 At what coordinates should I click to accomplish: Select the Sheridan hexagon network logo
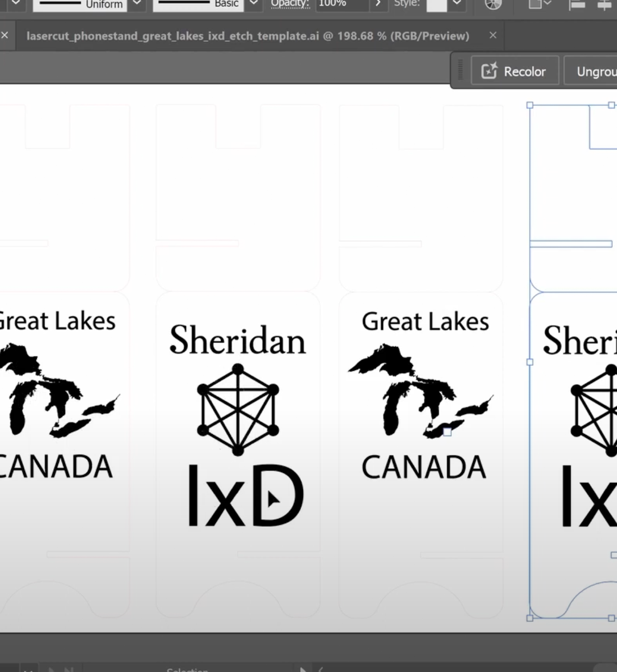click(x=238, y=410)
